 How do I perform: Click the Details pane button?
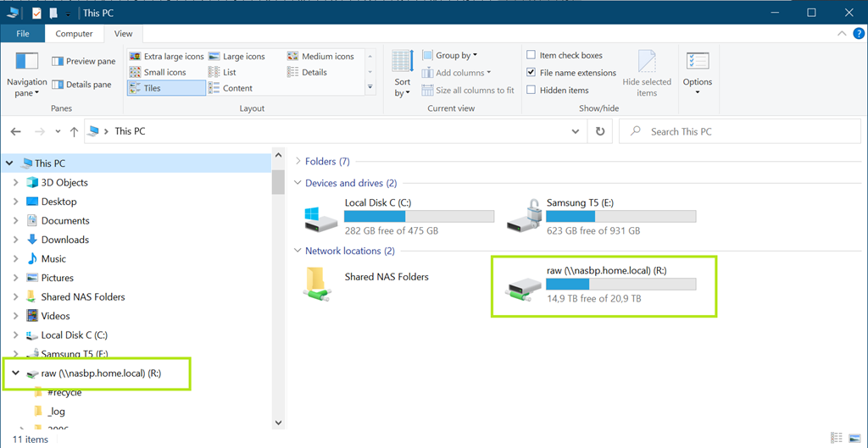coord(83,85)
